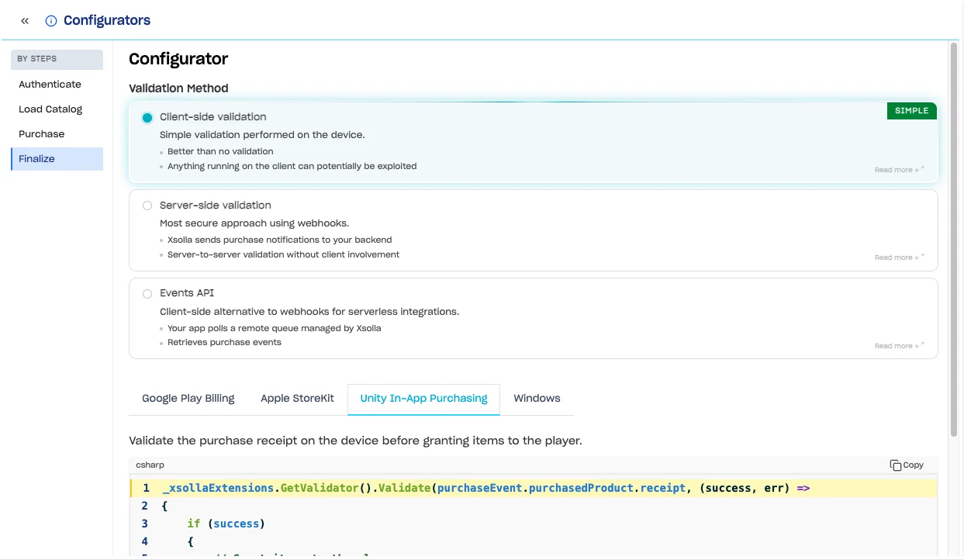
Task: Click 'Xsolla sends purchase notifications' bullet
Action: 279,240
